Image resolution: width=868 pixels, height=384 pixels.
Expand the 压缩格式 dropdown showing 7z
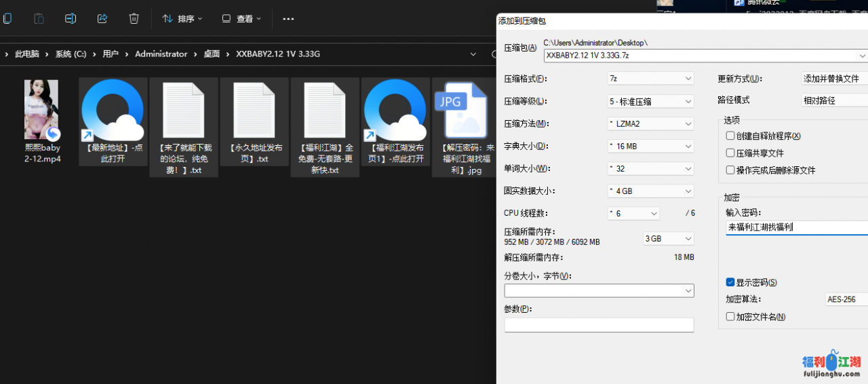[x=650, y=79]
